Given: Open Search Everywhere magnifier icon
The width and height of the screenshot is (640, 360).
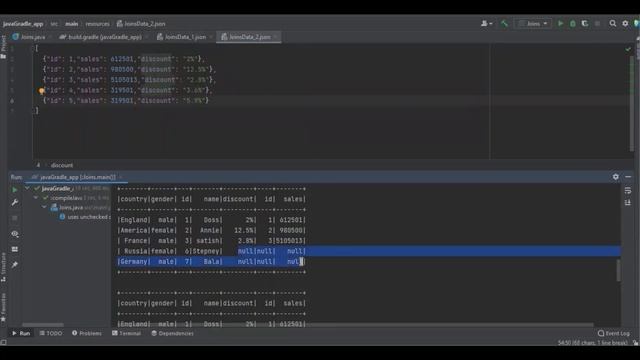Looking at the screenshot, I should click(613, 24).
